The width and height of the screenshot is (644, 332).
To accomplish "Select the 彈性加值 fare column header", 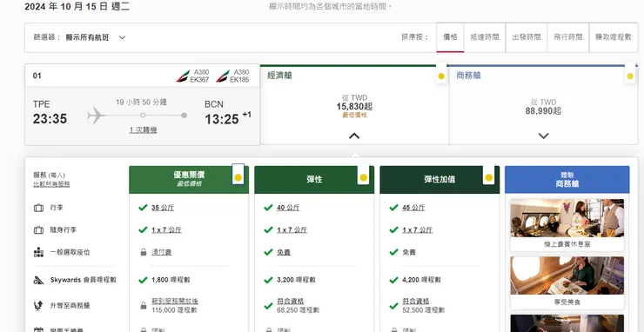I will click(439, 179).
